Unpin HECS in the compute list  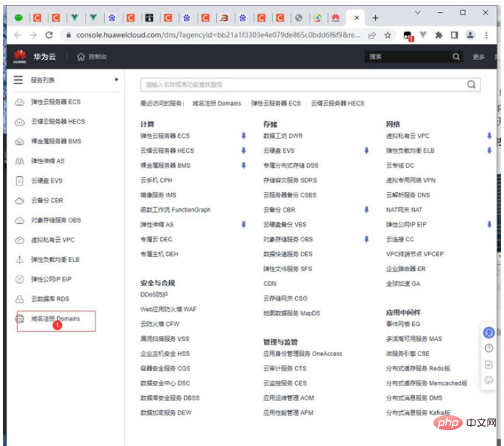pyautogui.click(x=244, y=151)
